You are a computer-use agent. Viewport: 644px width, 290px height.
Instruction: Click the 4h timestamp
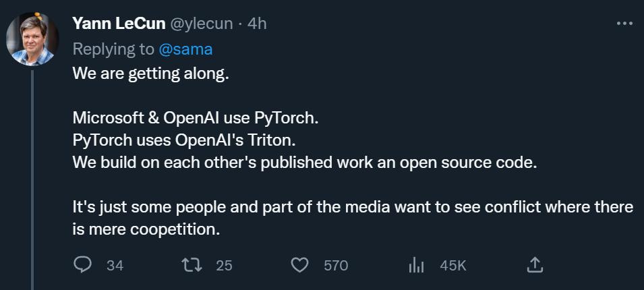[256, 24]
